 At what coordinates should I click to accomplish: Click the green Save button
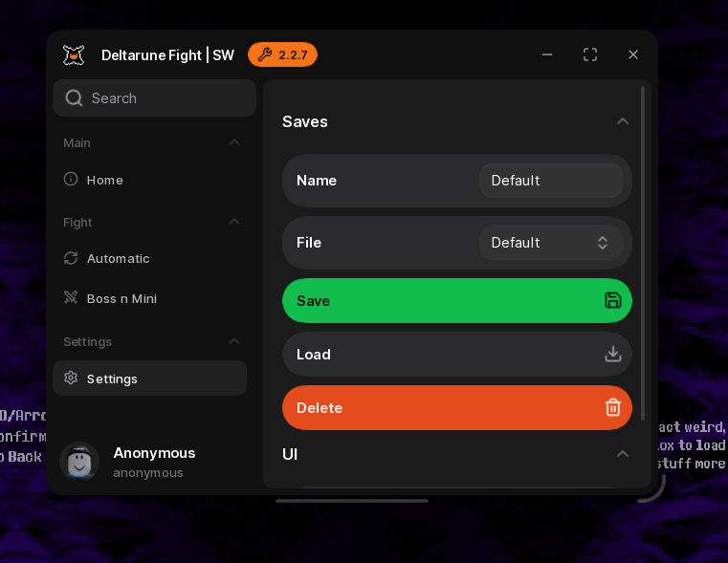click(x=457, y=300)
